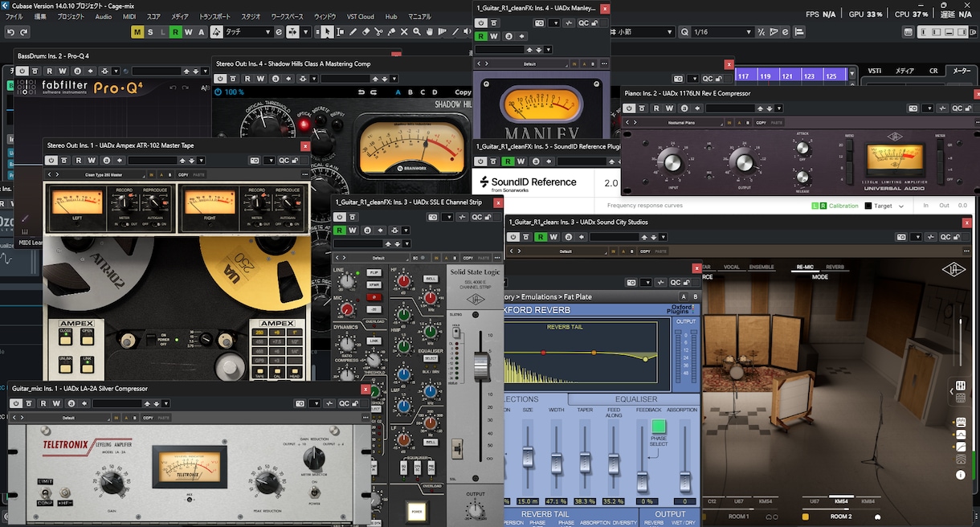Click the Redo arrow in Cubase toolbar
This screenshot has width=980, height=527.
click(24, 32)
